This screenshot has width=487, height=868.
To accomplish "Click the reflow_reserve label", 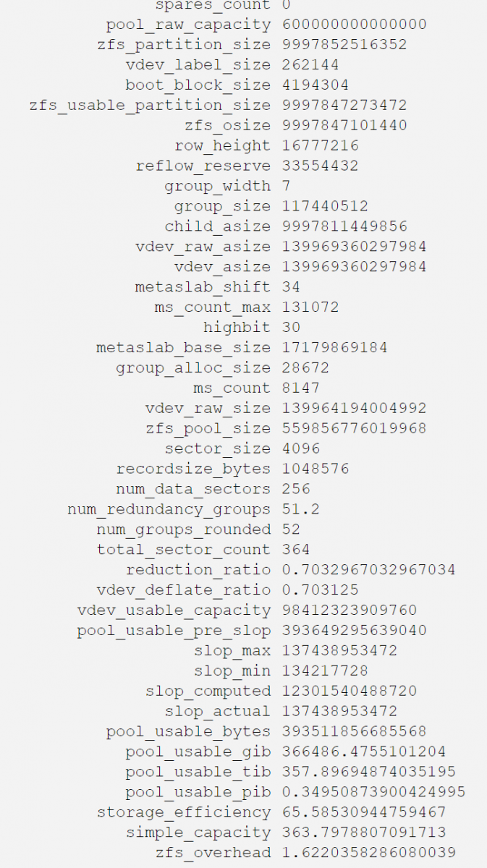I will point(203,166).
